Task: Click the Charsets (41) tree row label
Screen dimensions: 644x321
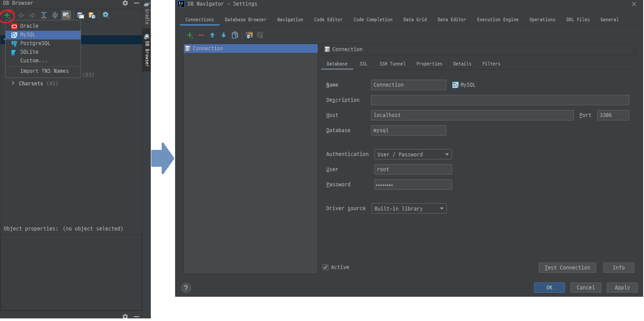Action: pos(39,83)
